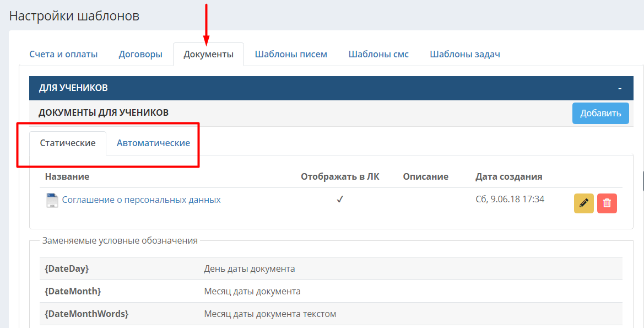Switch to the Договоры tab
Image resolution: width=644 pixels, height=328 pixels.
[140, 54]
